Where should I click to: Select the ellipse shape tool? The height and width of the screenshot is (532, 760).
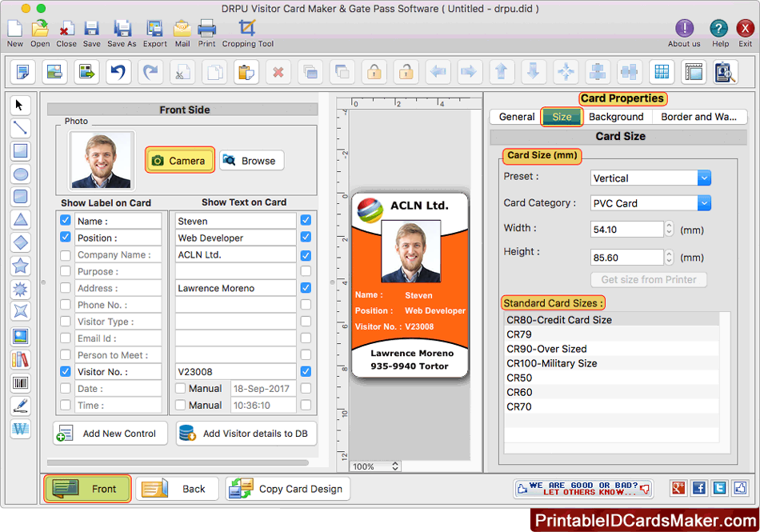pyautogui.click(x=20, y=174)
